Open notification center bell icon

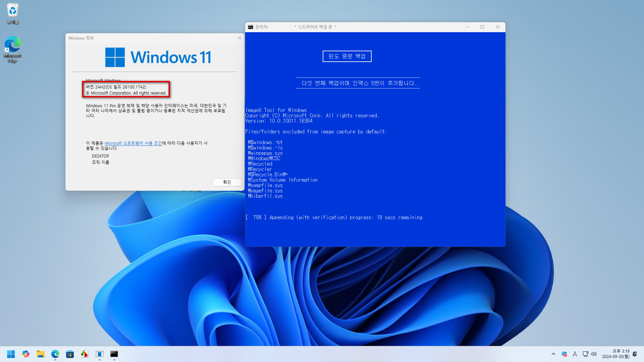635,354
